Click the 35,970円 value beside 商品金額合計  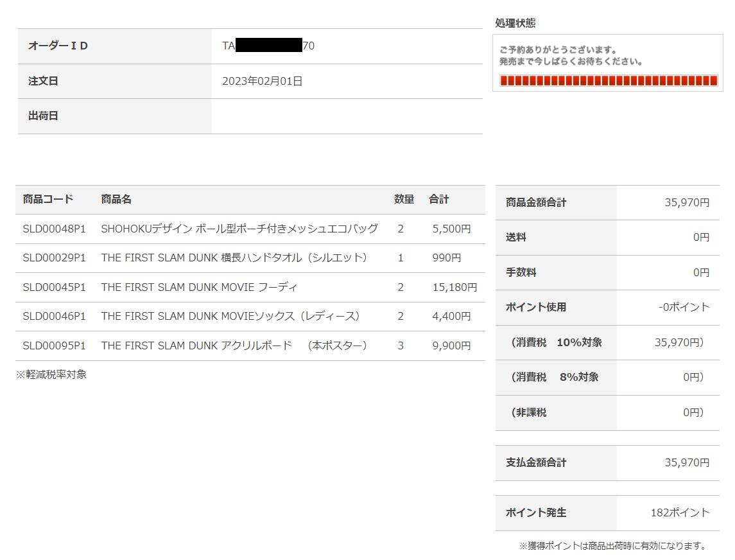(x=687, y=202)
